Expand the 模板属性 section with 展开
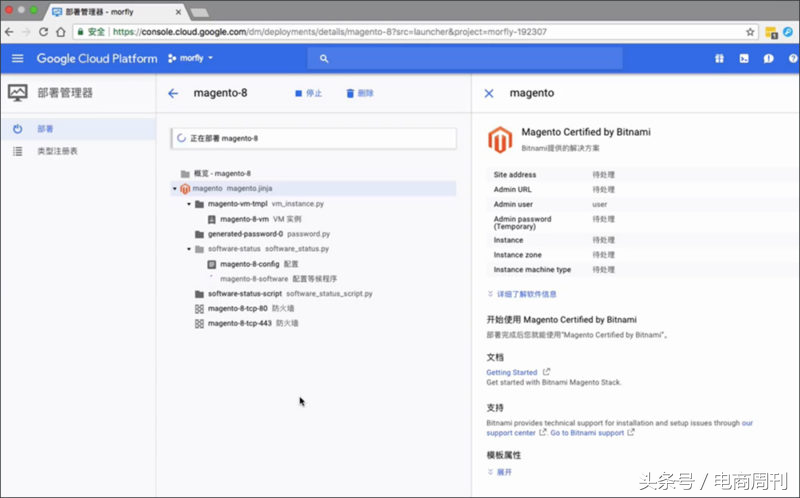 [x=503, y=472]
